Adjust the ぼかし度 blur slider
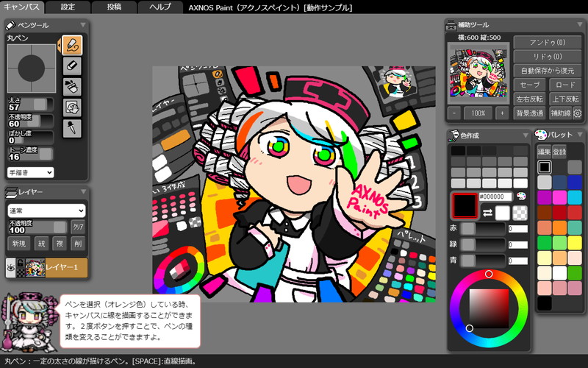Viewport: 588px width, 368px height. click(x=31, y=137)
